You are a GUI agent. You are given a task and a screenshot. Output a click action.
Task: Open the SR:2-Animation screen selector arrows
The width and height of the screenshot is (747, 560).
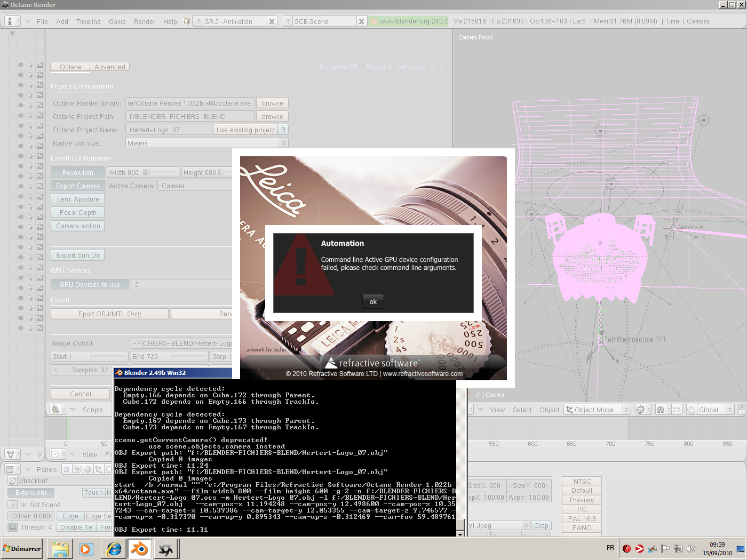click(x=198, y=21)
